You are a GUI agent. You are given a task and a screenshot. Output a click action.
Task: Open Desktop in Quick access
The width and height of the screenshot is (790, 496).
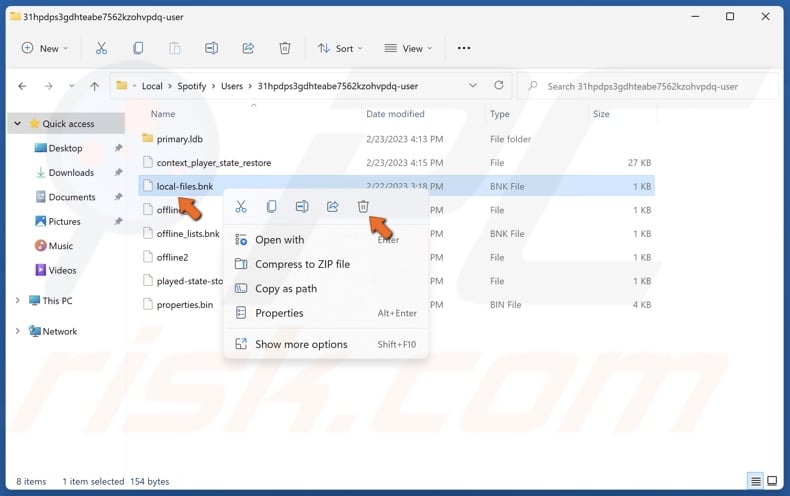click(65, 148)
